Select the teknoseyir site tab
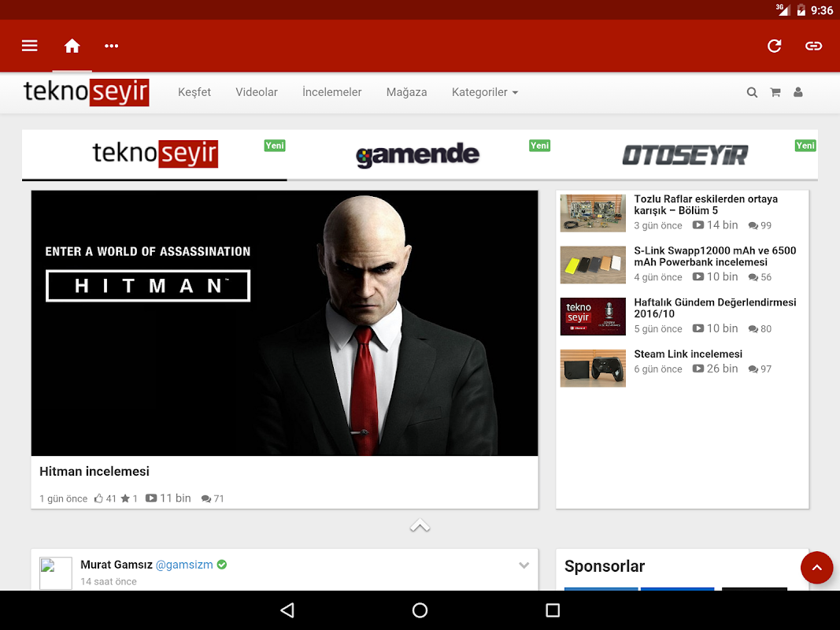This screenshot has height=630, width=840. point(155,154)
